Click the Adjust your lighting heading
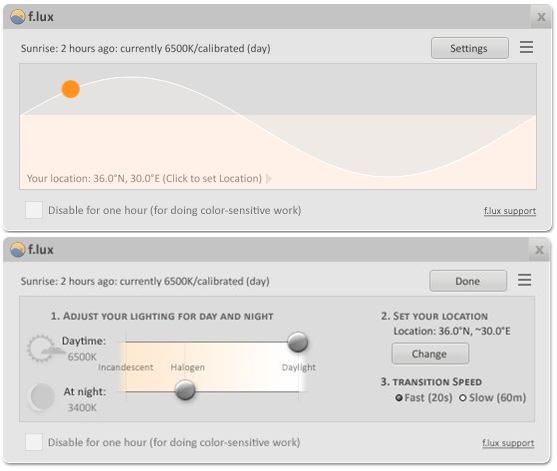Image resolution: width=557 pixels, height=471 pixels. [x=162, y=316]
